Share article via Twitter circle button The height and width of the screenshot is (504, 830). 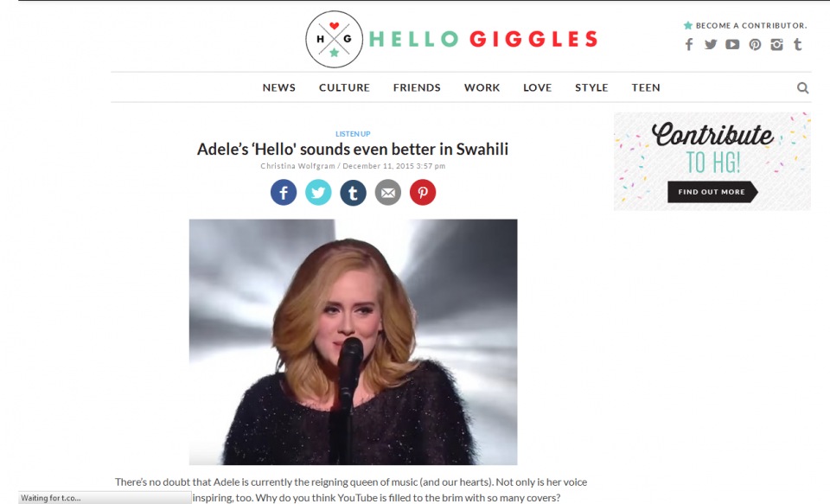[x=318, y=192]
